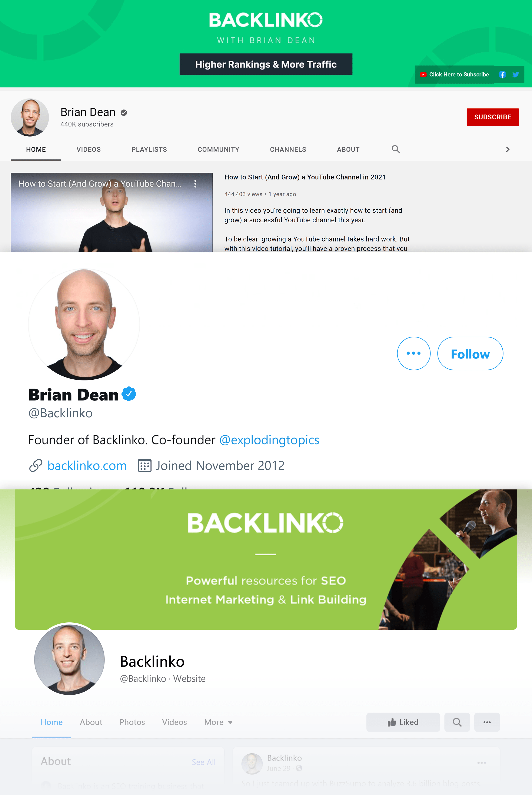
Task: Play the featured YouTube channel video
Action: click(x=112, y=213)
